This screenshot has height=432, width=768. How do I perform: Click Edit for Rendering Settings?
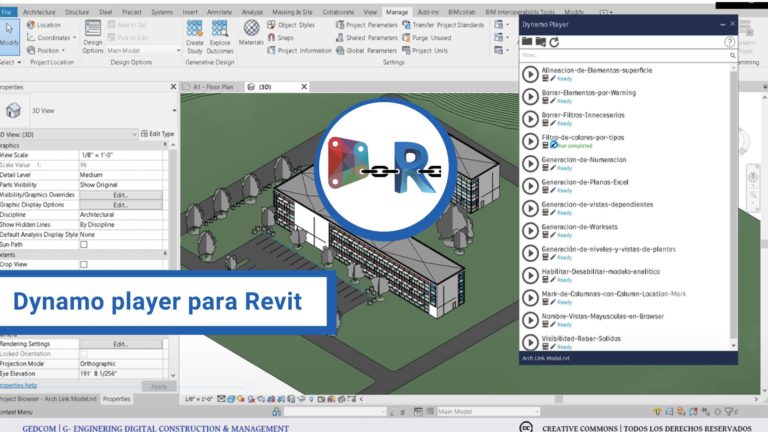(121, 344)
